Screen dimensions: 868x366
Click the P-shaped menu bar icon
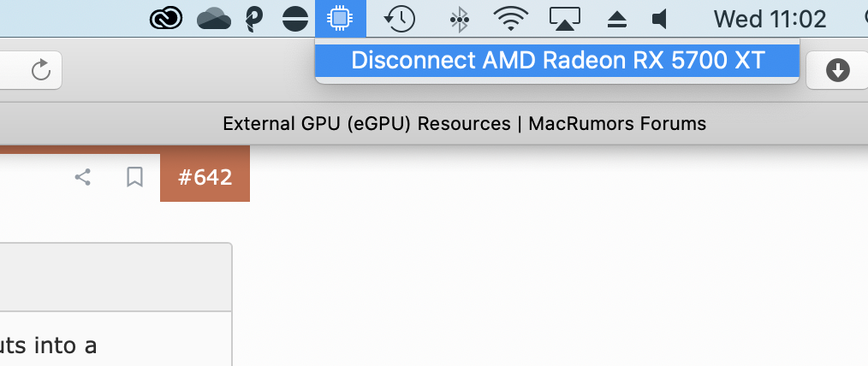(253, 18)
